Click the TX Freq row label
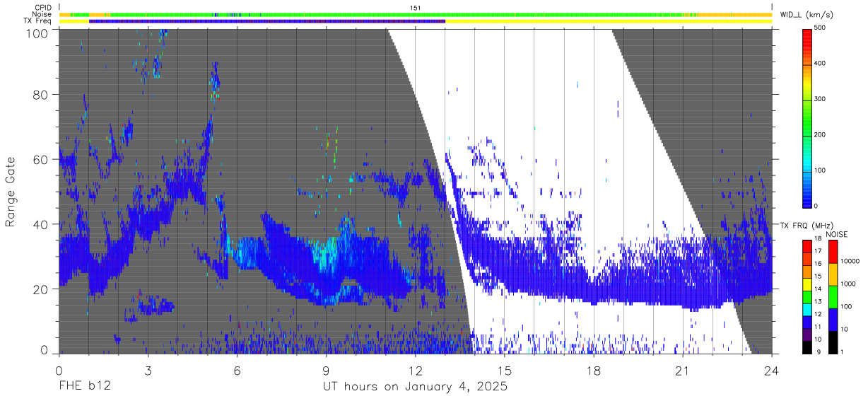The width and height of the screenshot is (868, 401). click(x=38, y=21)
